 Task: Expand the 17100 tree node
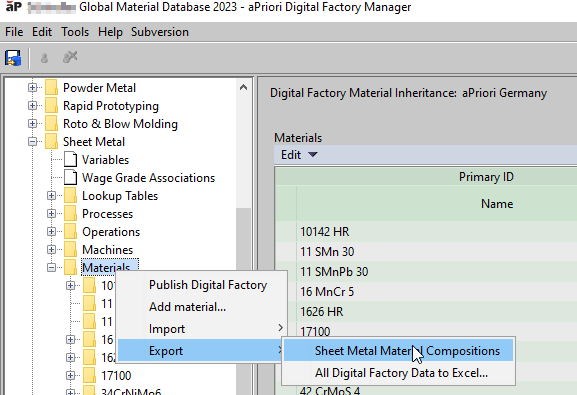[71, 375]
